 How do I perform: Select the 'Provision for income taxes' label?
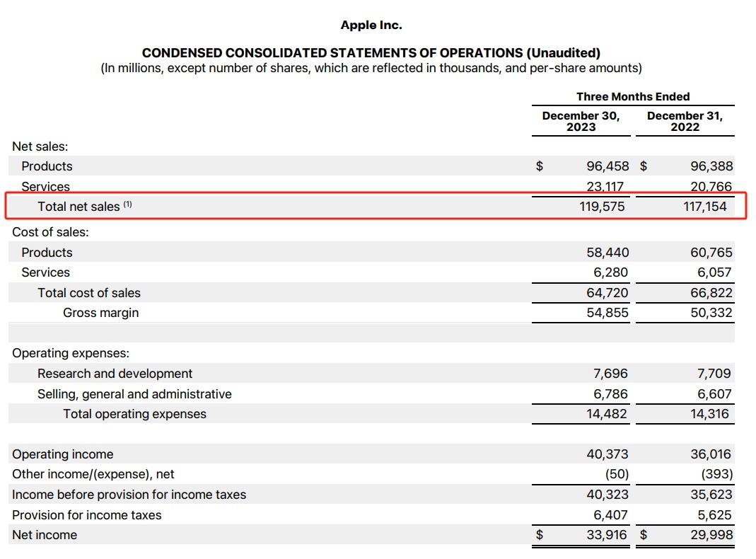(x=87, y=515)
